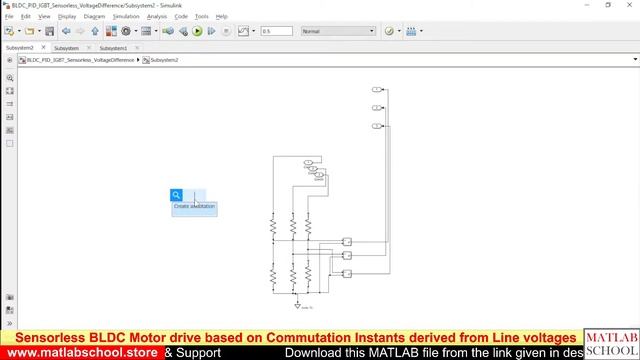Image resolution: width=640 pixels, height=360 pixels.
Task: Click the Zoom In palette icon
Action: click(x=10, y=78)
